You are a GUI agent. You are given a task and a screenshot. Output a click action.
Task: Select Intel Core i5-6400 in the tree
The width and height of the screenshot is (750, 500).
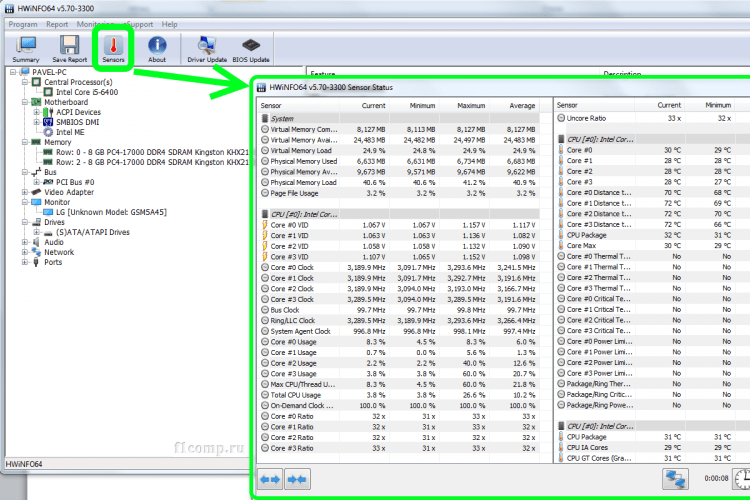coord(88,92)
